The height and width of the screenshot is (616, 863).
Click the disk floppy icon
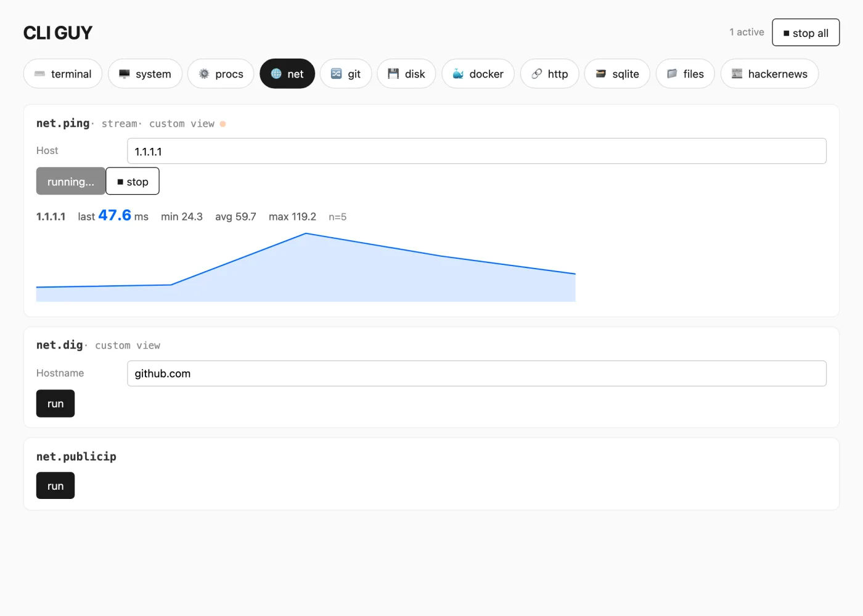[x=393, y=74]
